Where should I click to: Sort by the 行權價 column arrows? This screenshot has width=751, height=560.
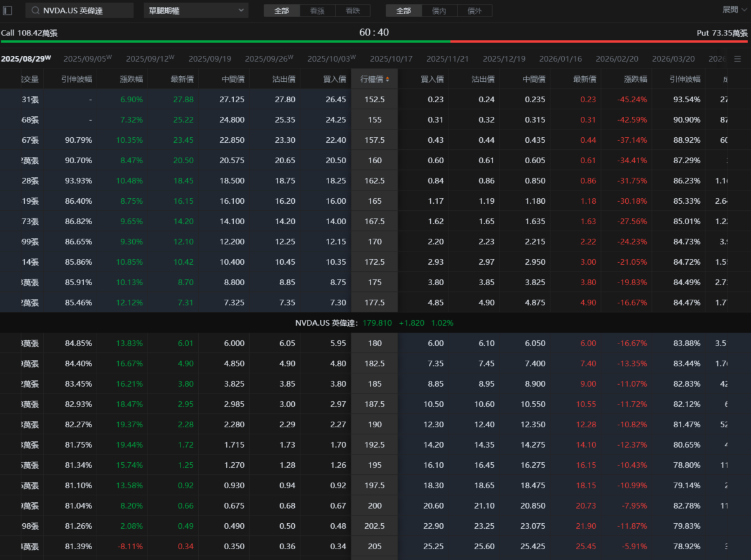pos(388,79)
